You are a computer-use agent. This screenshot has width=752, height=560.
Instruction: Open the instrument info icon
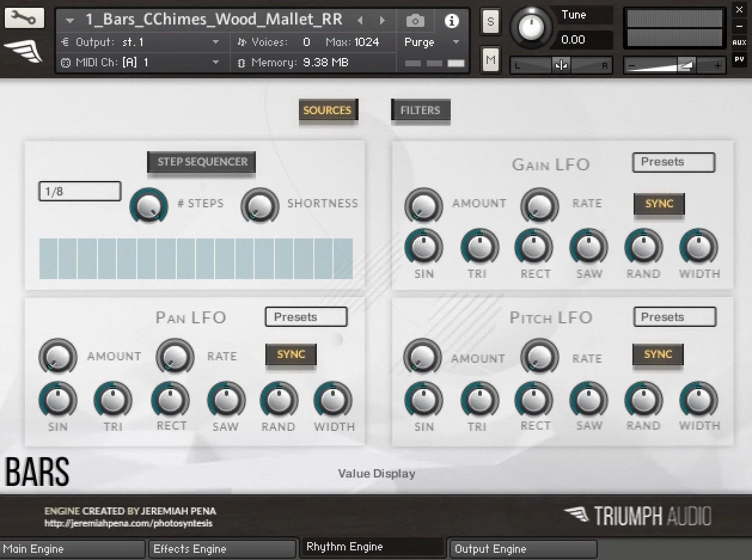pyautogui.click(x=451, y=21)
